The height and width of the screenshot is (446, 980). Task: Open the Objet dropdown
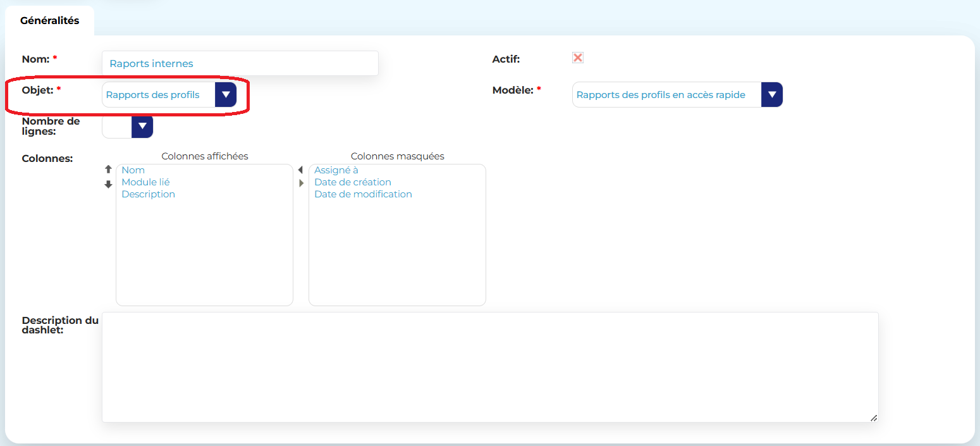[x=226, y=95]
